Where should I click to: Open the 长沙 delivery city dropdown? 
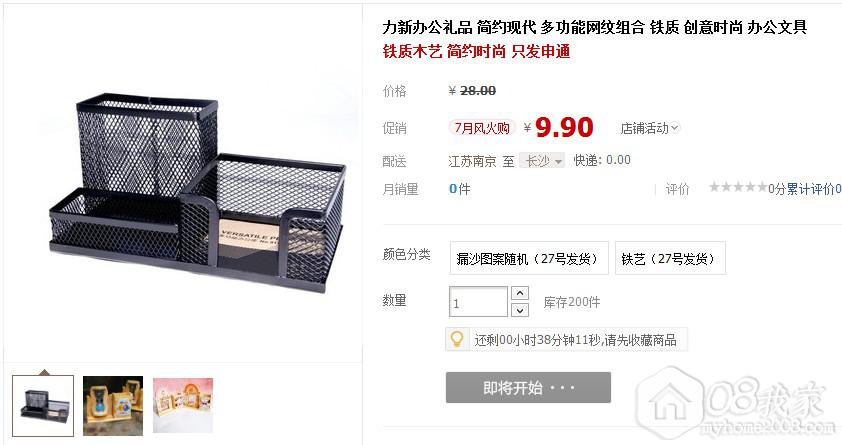pos(542,161)
